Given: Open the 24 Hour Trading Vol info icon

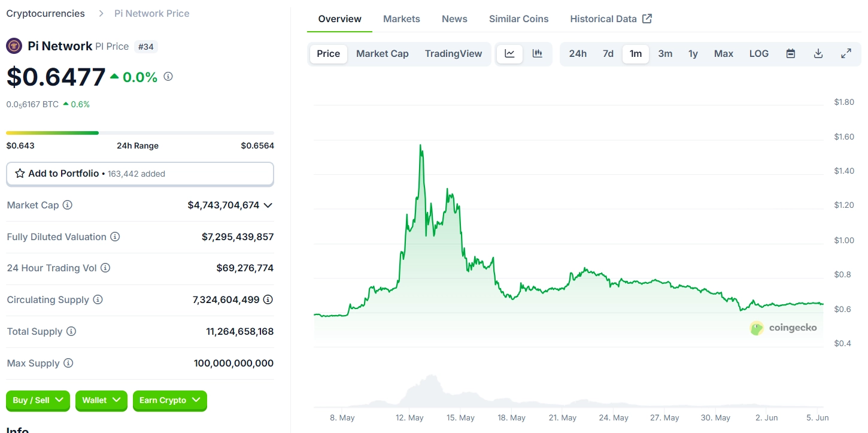Looking at the screenshot, I should 105,268.
